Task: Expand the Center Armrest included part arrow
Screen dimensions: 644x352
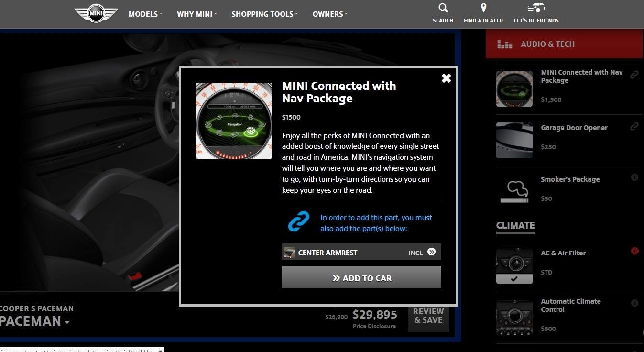Action: pos(432,252)
